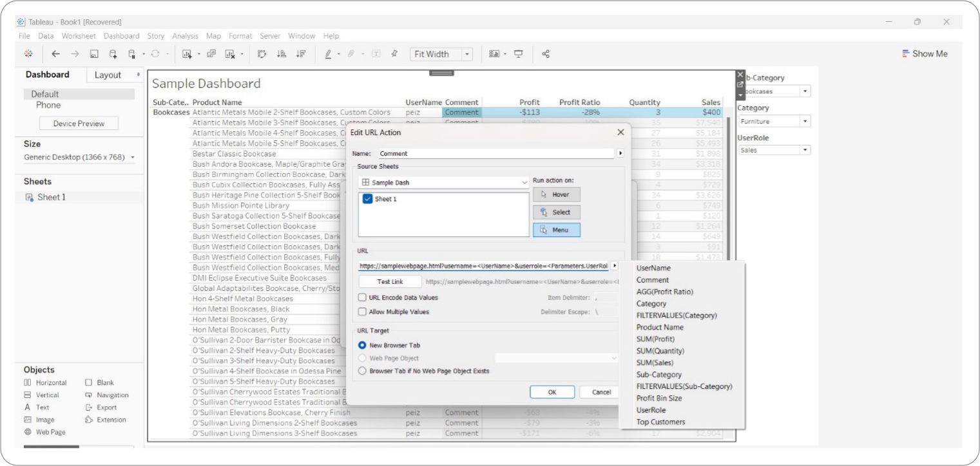980x466 pixels.
Task: Click the Save icon in the toolbar
Action: pyautogui.click(x=94, y=54)
